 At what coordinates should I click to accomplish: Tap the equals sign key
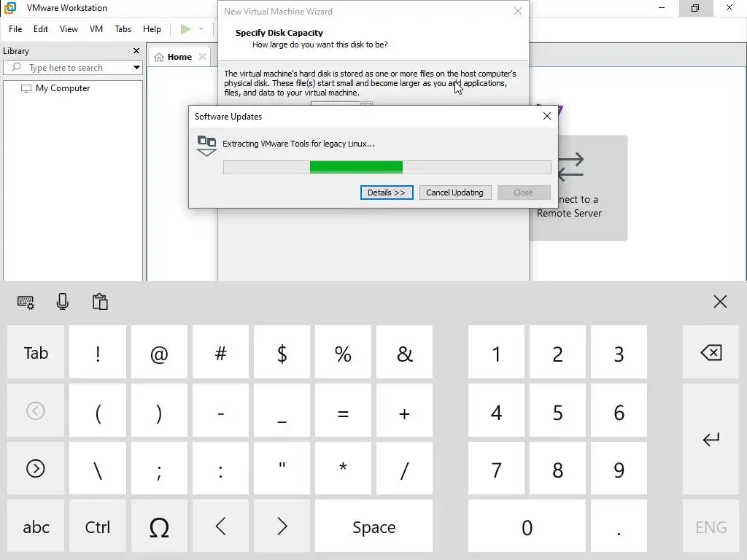coord(343,411)
